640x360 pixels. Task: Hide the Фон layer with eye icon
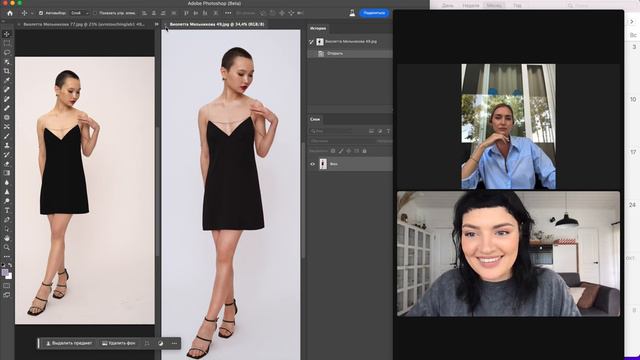(313, 164)
